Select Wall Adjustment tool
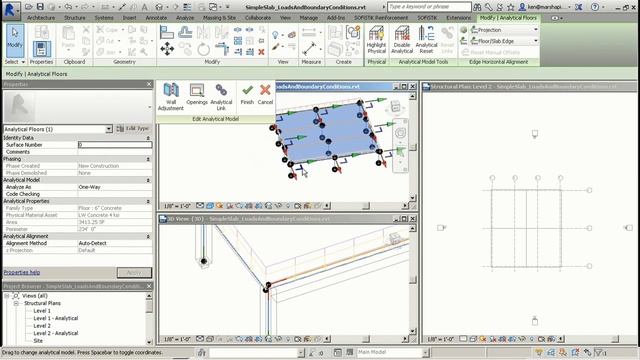This screenshot has height=360, width=640. tap(171, 97)
